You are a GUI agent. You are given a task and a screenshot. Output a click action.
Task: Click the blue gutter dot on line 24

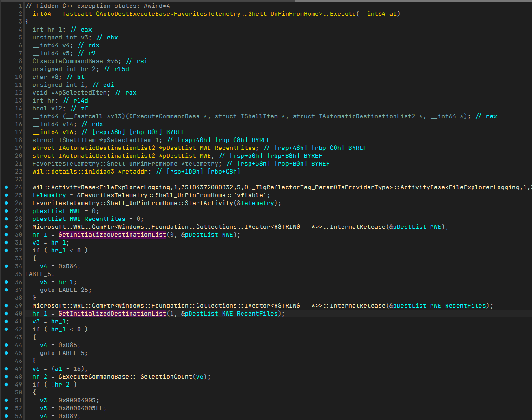click(x=6, y=187)
